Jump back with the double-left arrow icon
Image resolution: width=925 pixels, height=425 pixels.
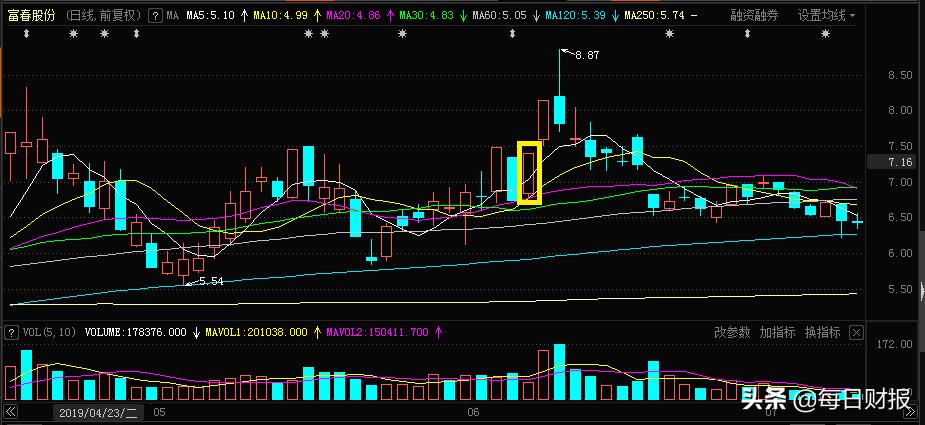tap(10, 411)
